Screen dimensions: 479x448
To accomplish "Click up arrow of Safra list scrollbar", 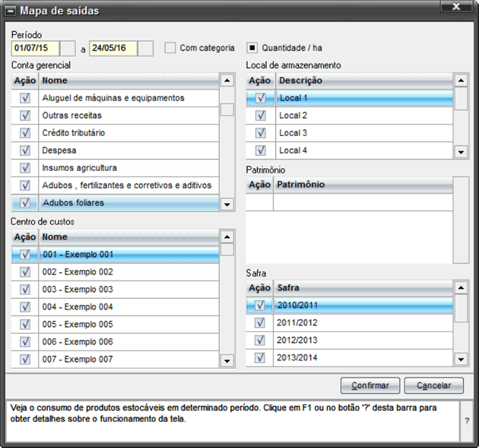I will (x=461, y=288).
